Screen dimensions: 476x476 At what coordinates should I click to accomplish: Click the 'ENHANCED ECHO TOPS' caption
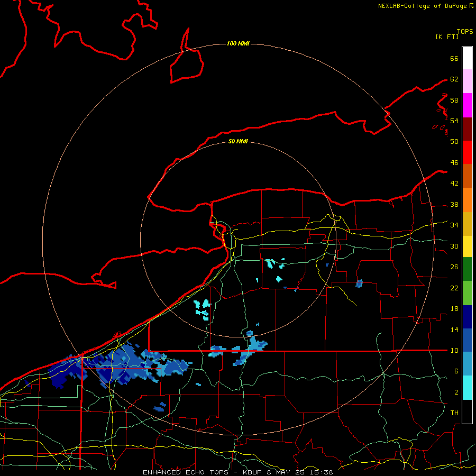pos(186,472)
